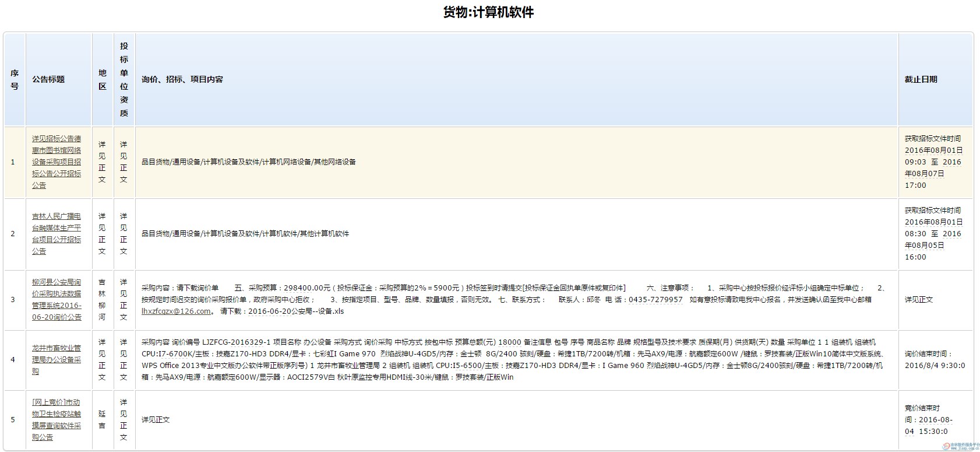Open the 龙井市畜牧业管理局办公设备采购 link
This screenshot has height=452, width=980.
tap(57, 359)
